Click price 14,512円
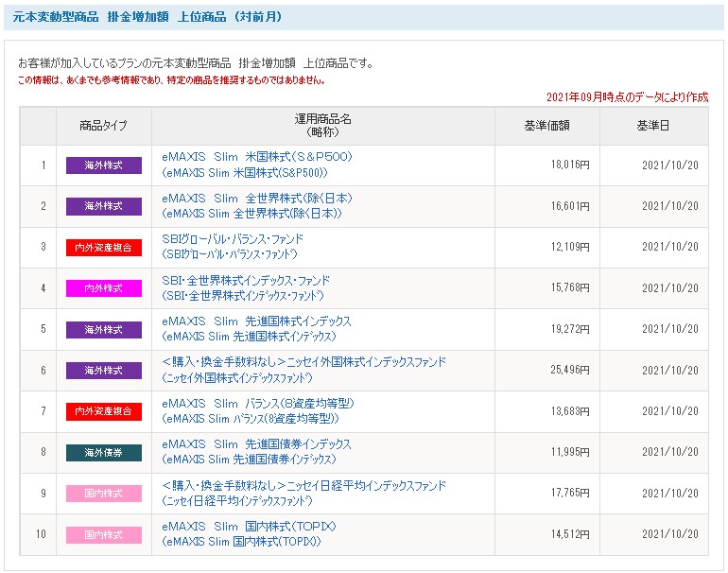The width and height of the screenshot is (728, 573). (x=570, y=534)
